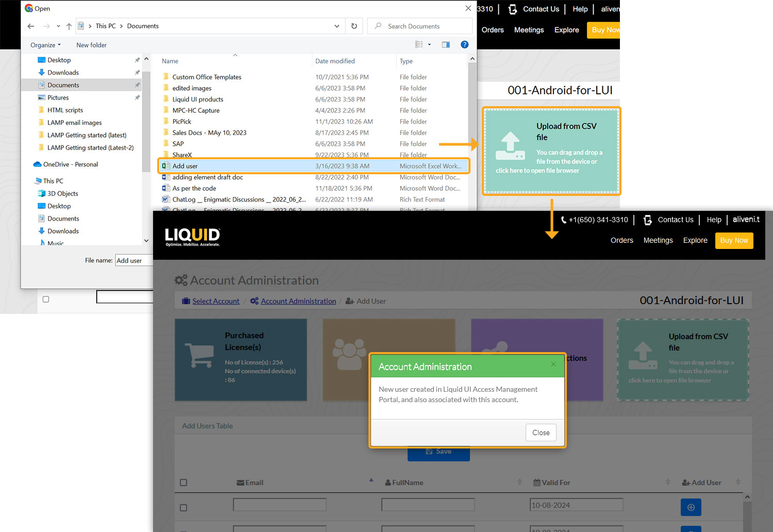Select Downloads in quick access

point(63,73)
